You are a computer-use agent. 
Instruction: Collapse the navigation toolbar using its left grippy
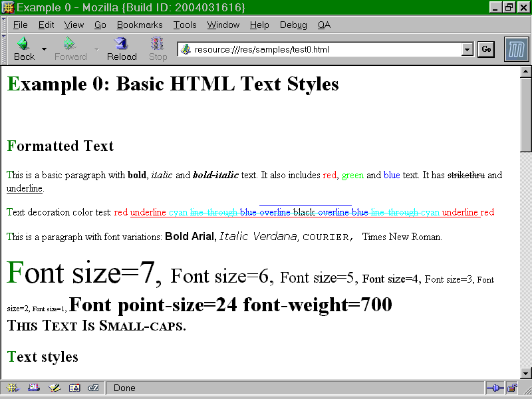4,49
